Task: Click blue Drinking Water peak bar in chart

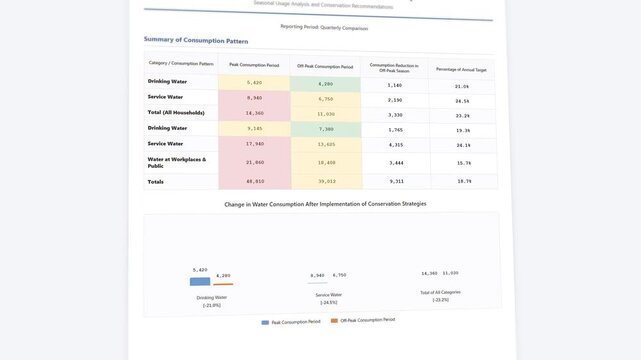Action: click(x=200, y=282)
